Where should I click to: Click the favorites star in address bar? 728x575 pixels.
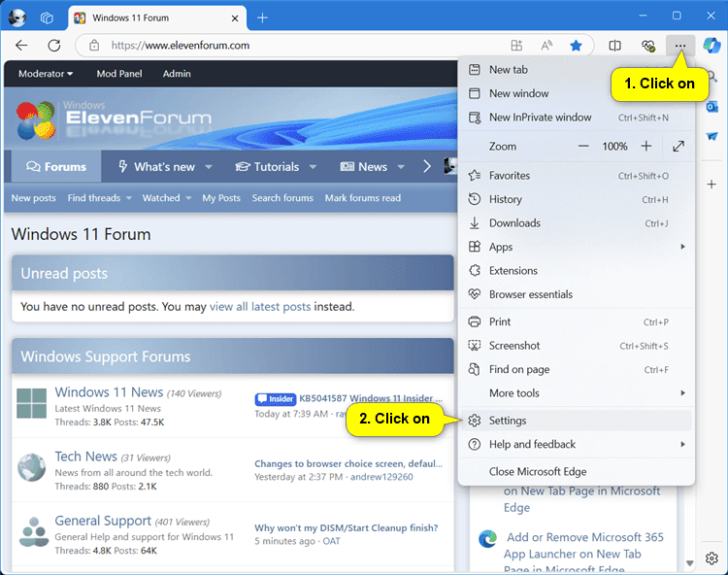[576, 45]
